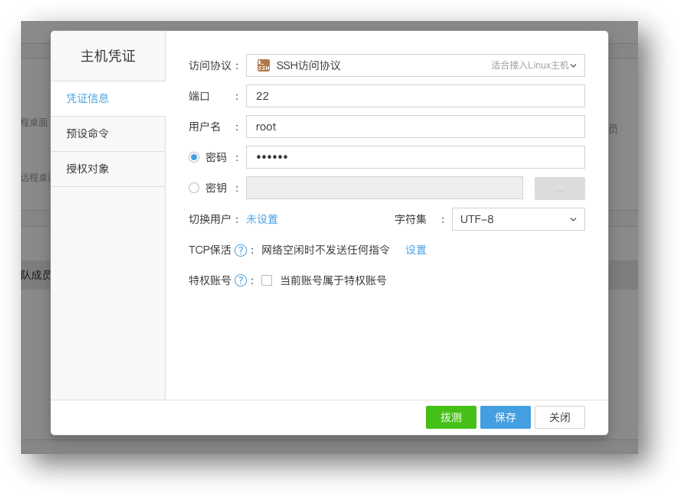Viewport: 680px width, 496px height.
Task: Focus the 密码 input field
Action: (415, 157)
